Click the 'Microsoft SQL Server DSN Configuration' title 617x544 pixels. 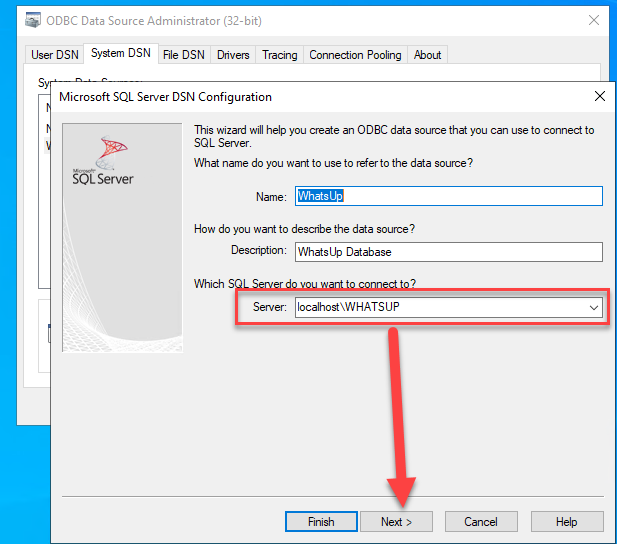[x=165, y=97]
